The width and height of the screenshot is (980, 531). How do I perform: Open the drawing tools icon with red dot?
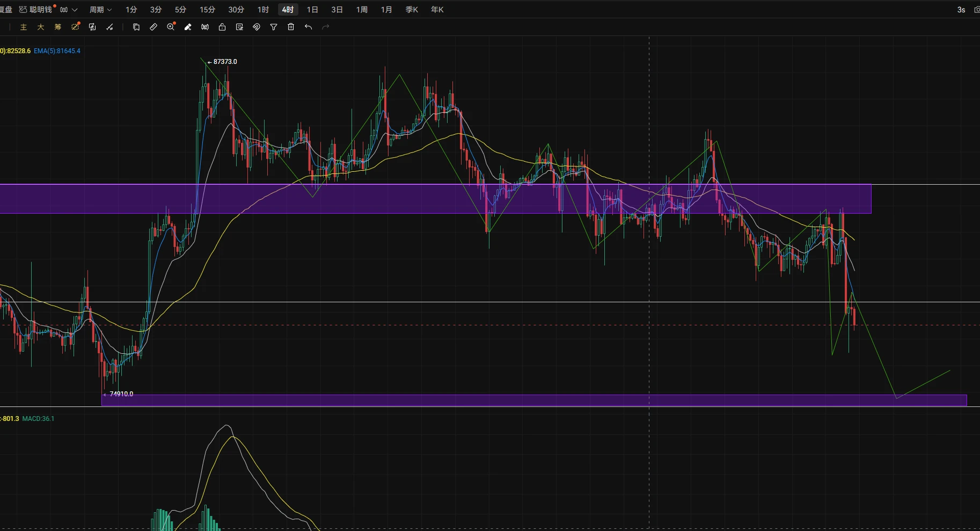[x=75, y=26]
